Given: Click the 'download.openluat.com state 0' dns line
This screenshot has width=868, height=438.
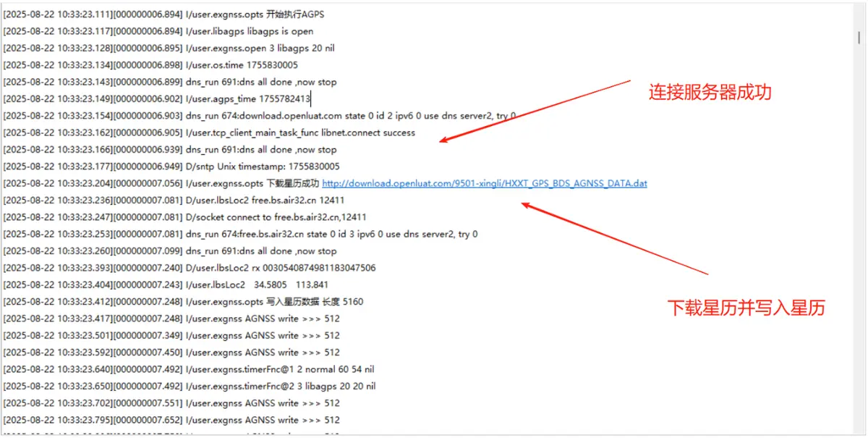Looking at the screenshot, I should 260,116.
